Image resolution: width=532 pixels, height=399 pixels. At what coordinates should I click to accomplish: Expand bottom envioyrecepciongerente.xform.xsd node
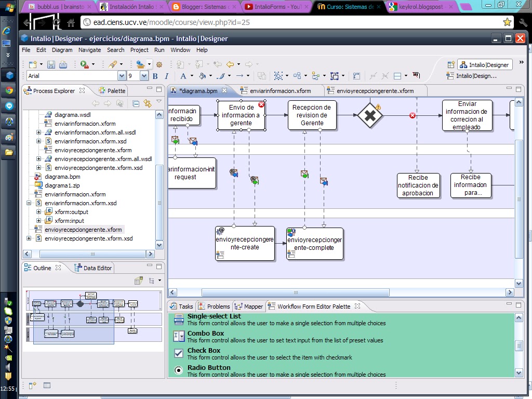29,238
